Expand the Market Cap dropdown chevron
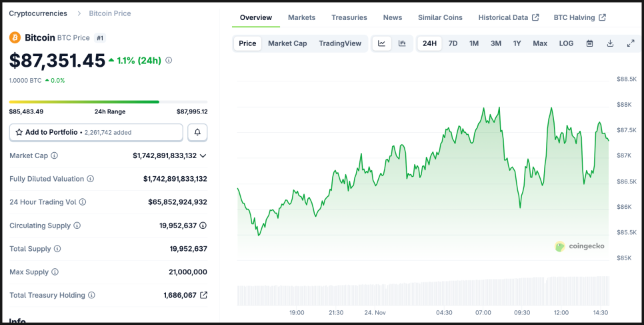The height and width of the screenshot is (325, 644). 203,155
